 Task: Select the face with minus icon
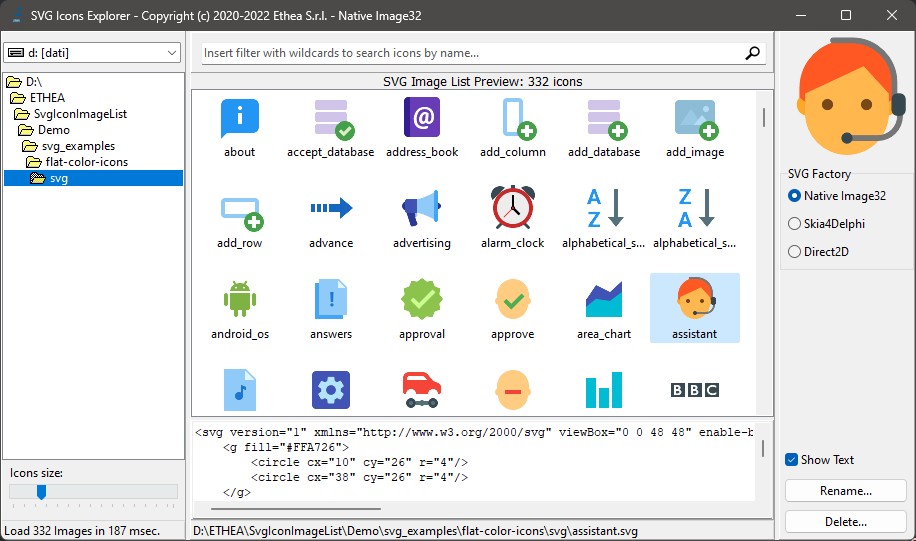(513, 390)
